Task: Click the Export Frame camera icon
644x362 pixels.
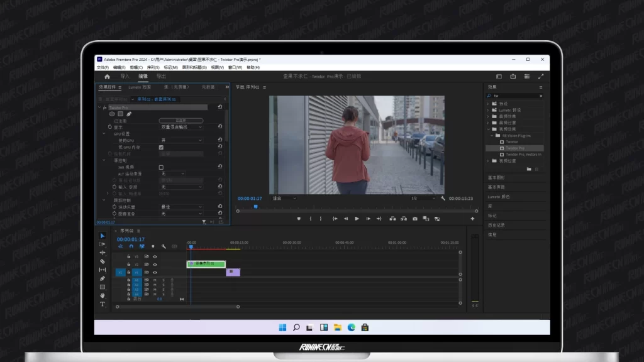Action: point(415,219)
